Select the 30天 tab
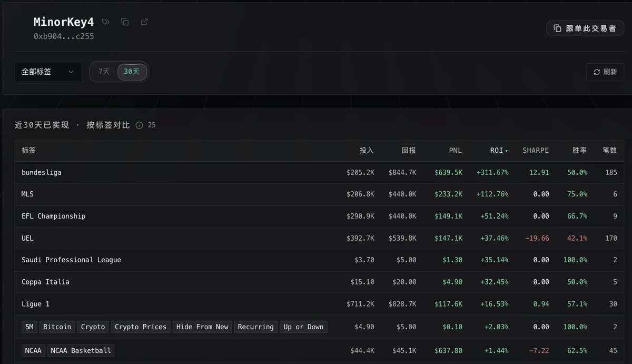Screen dimensions: 632x364 click(132, 72)
